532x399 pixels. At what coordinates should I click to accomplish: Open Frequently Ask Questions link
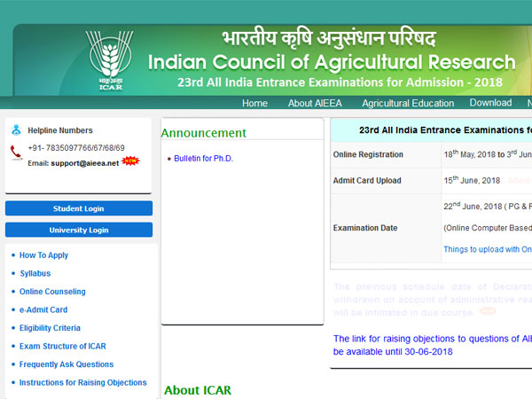point(66,364)
